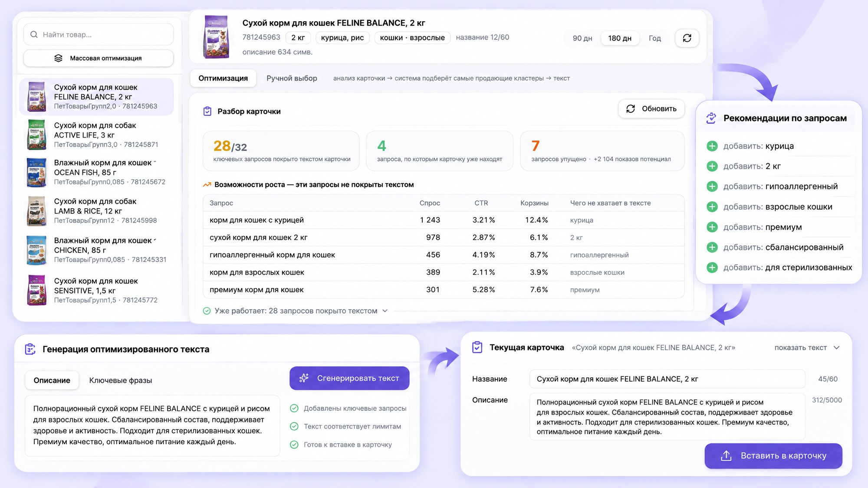The image size is (868, 488).
Task: Open the Описание tab in text generation
Action: pos(52,380)
